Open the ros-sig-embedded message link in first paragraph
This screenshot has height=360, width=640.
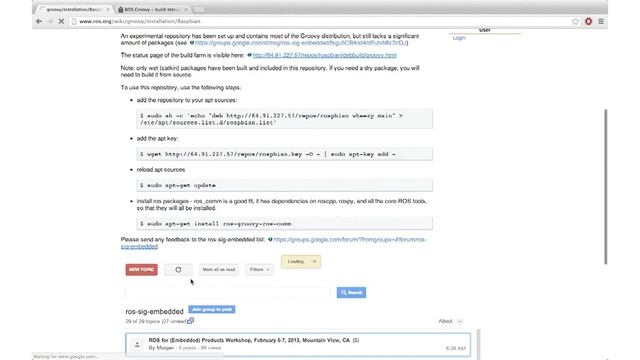coord(300,42)
